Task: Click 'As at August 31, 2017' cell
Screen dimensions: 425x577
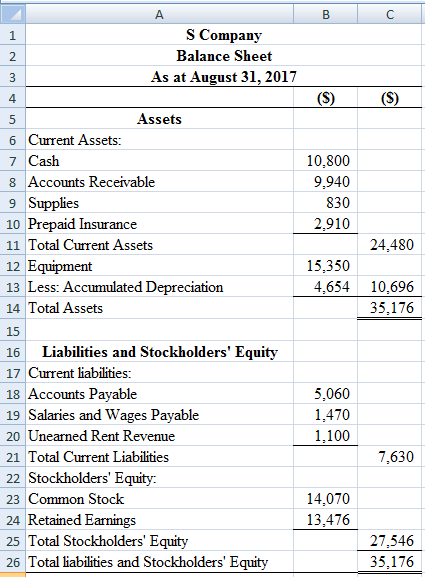Action: [x=224, y=77]
